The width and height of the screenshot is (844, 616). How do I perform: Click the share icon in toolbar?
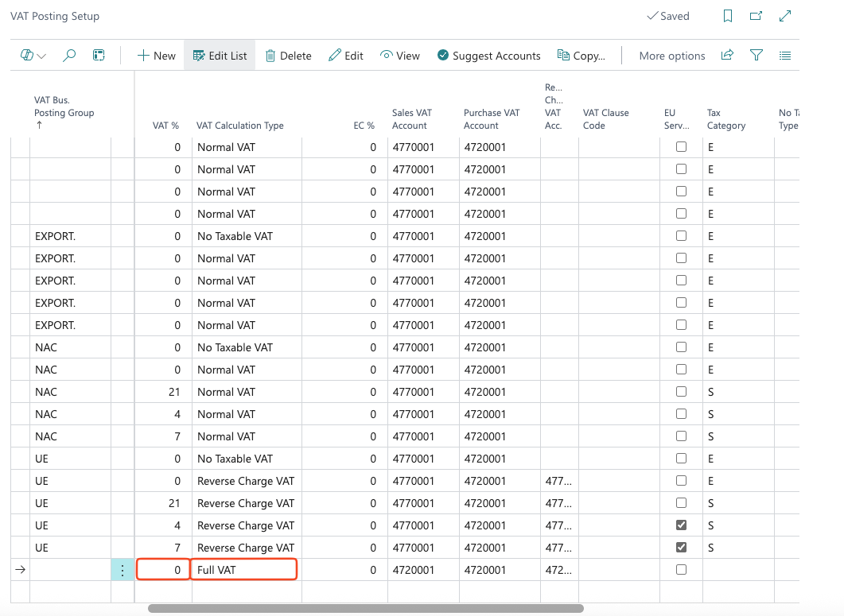point(727,55)
